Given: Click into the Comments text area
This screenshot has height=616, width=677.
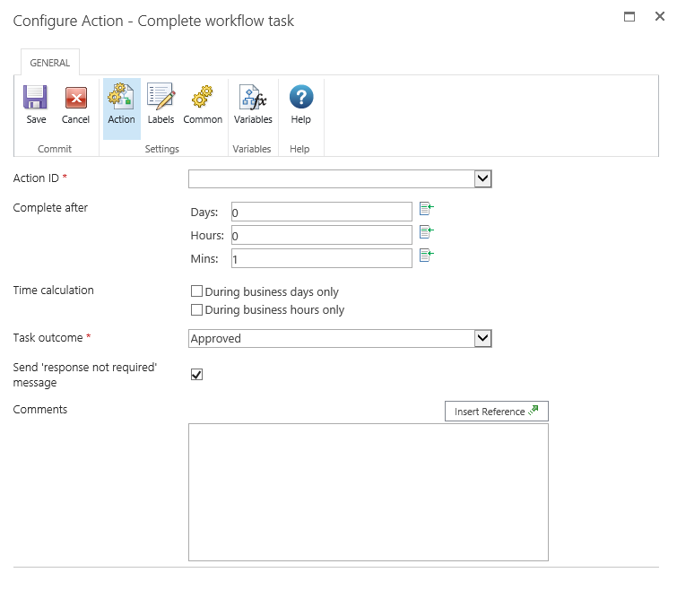Looking at the screenshot, I should pos(368,492).
